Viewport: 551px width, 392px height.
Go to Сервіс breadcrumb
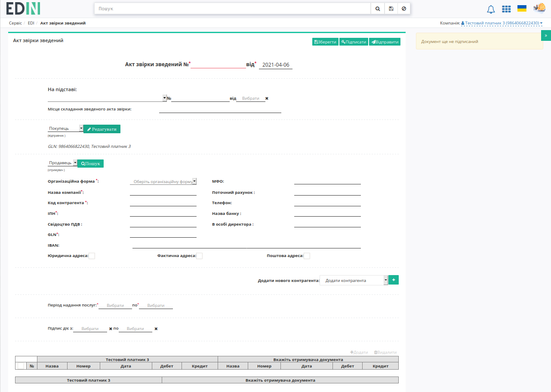coord(15,23)
